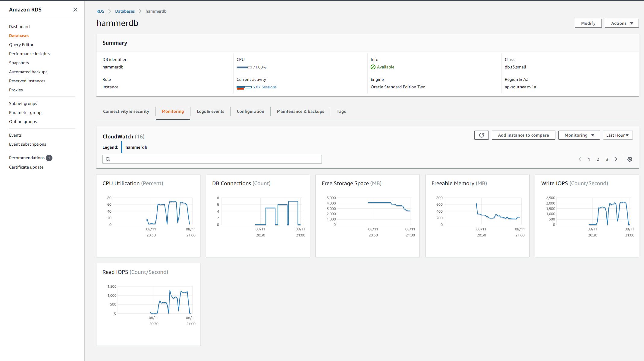The height and width of the screenshot is (361, 644).
Task: Click the CloudWatch refresh icon button
Action: pyautogui.click(x=481, y=135)
